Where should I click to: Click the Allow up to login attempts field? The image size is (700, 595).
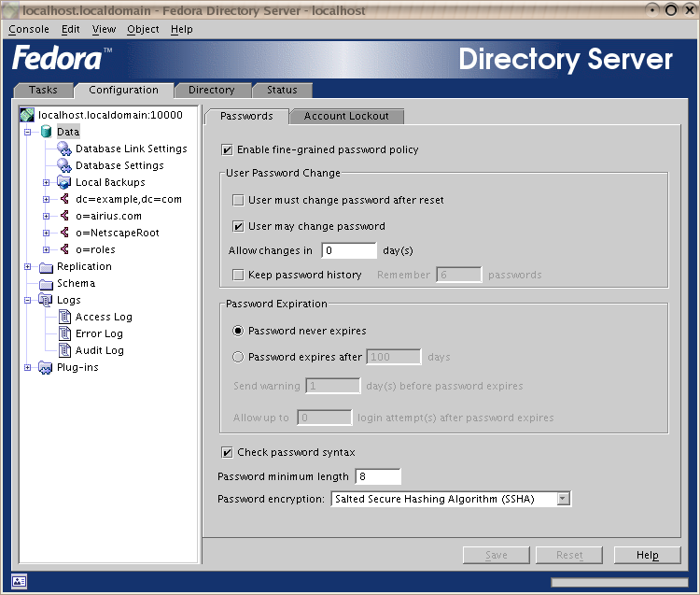pyautogui.click(x=325, y=418)
